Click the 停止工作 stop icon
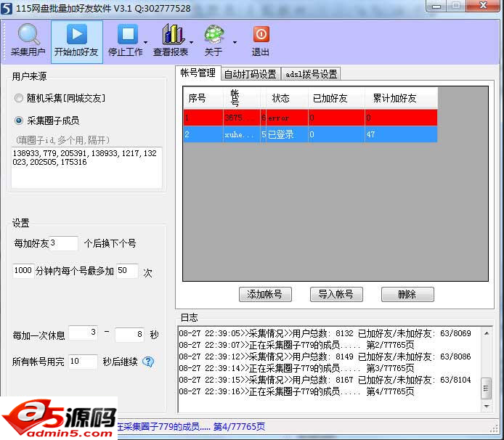Image resolution: width=504 pixels, height=440 pixels. click(x=128, y=34)
